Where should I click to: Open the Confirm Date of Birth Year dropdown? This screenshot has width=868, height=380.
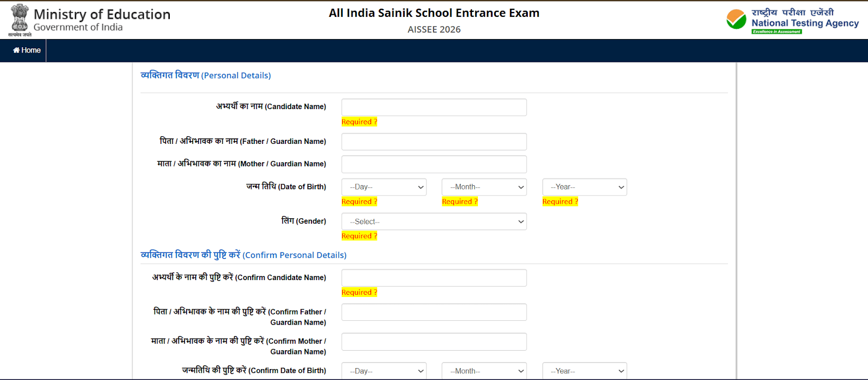585,371
